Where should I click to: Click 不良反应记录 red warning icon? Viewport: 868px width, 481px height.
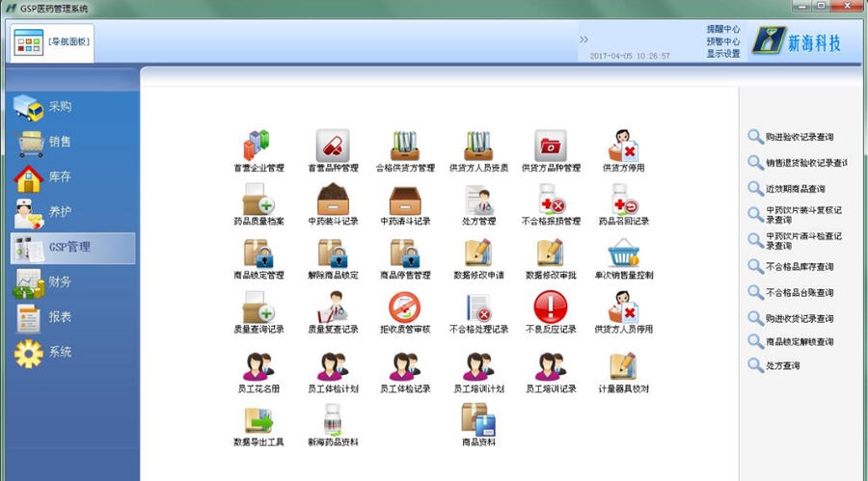551,308
